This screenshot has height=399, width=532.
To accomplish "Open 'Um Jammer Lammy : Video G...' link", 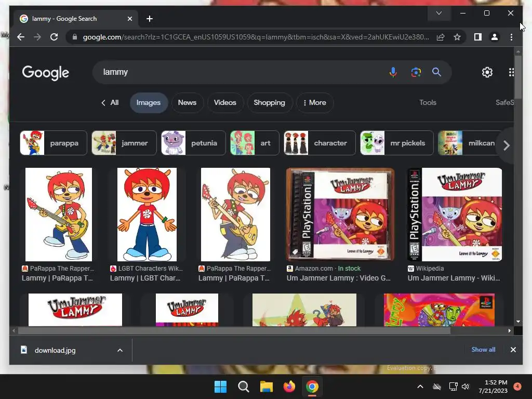I will (339, 278).
